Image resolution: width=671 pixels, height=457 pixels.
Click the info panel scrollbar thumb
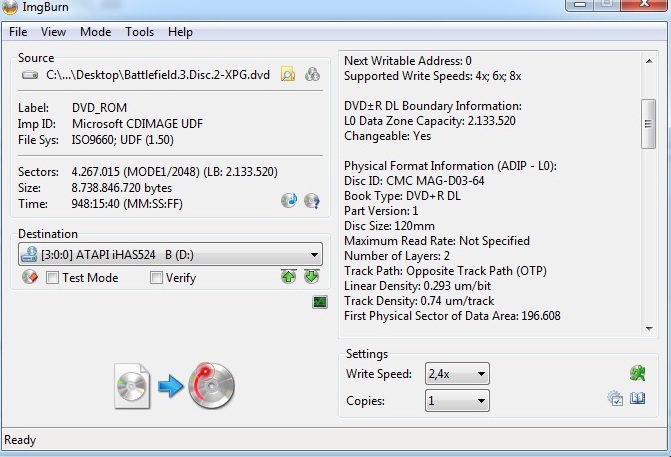[649, 124]
